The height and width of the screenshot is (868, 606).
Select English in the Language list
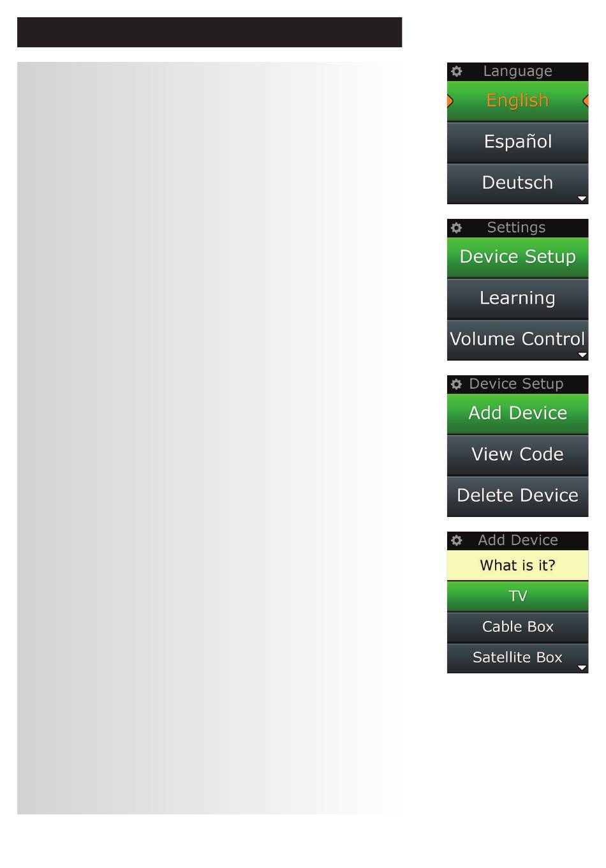[x=517, y=101]
